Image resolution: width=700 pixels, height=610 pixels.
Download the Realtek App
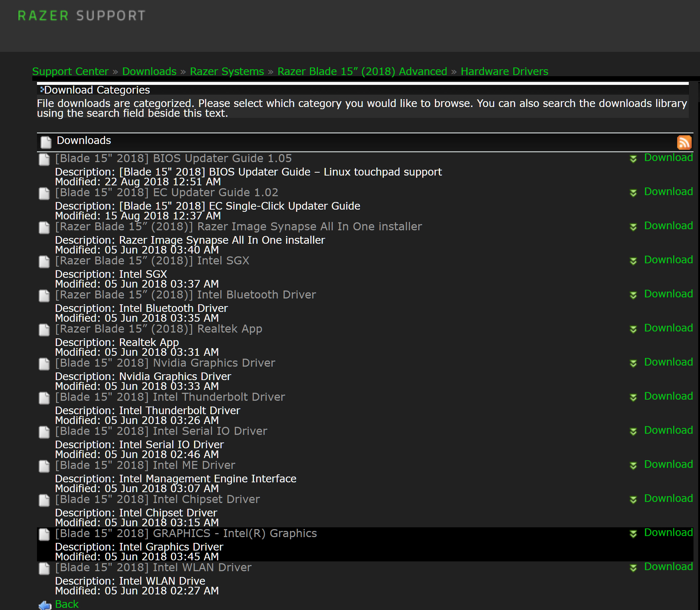[668, 328]
